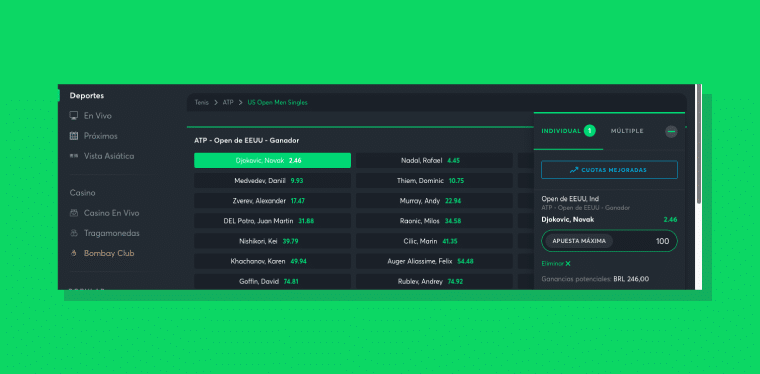Click the Próximos calendar icon
Image resolution: width=760 pixels, height=374 pixels.
(74, 136)
